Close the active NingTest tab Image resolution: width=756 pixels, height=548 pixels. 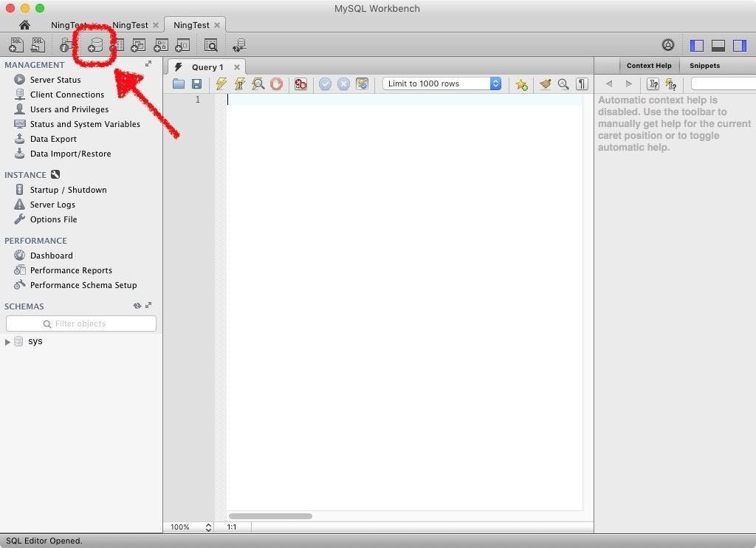pos(217,25)
